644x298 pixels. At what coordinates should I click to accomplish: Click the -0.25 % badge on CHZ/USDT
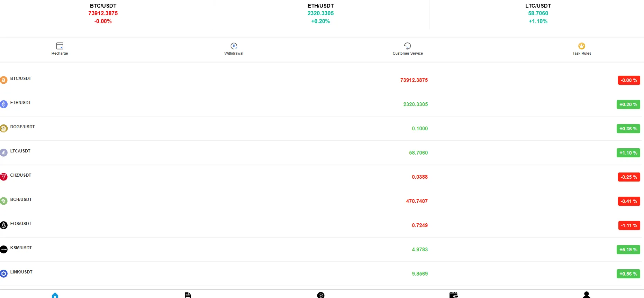pos(628,177)
